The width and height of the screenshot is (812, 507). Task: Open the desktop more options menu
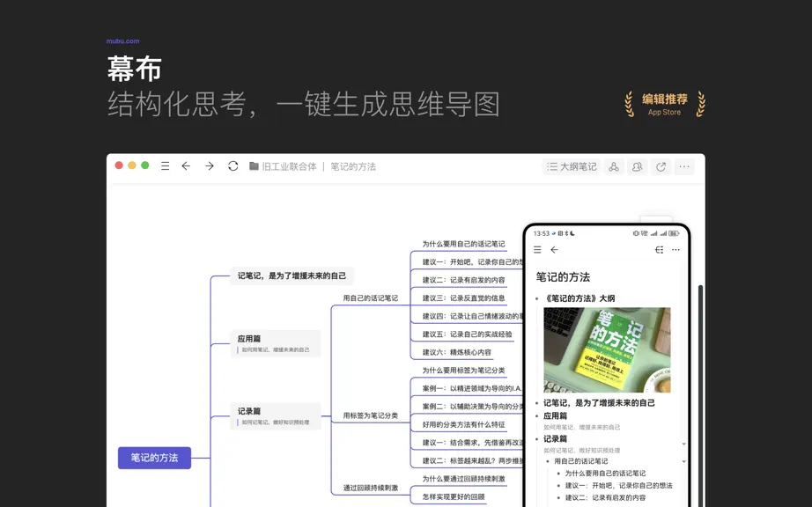tap(684, 166)
